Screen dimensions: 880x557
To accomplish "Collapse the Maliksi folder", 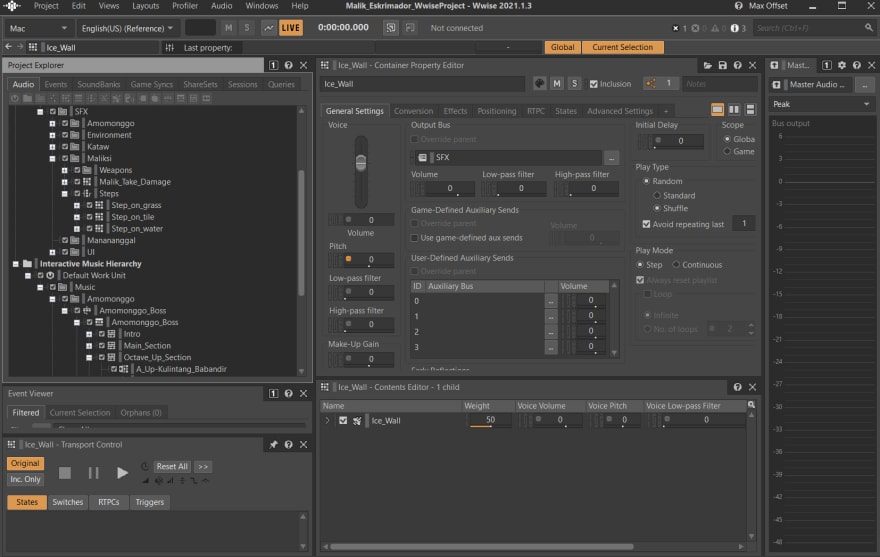I will click(52, 158).
